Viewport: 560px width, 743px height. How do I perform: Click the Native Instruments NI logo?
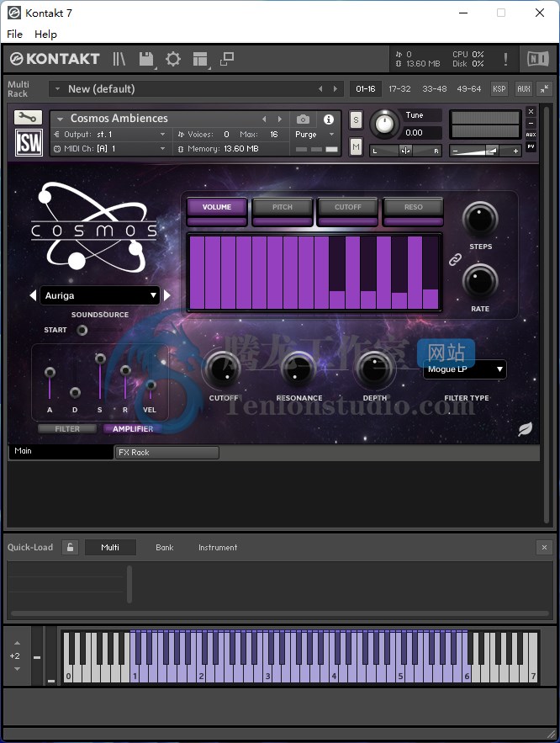pyautogui.click(x=538, y=59)
